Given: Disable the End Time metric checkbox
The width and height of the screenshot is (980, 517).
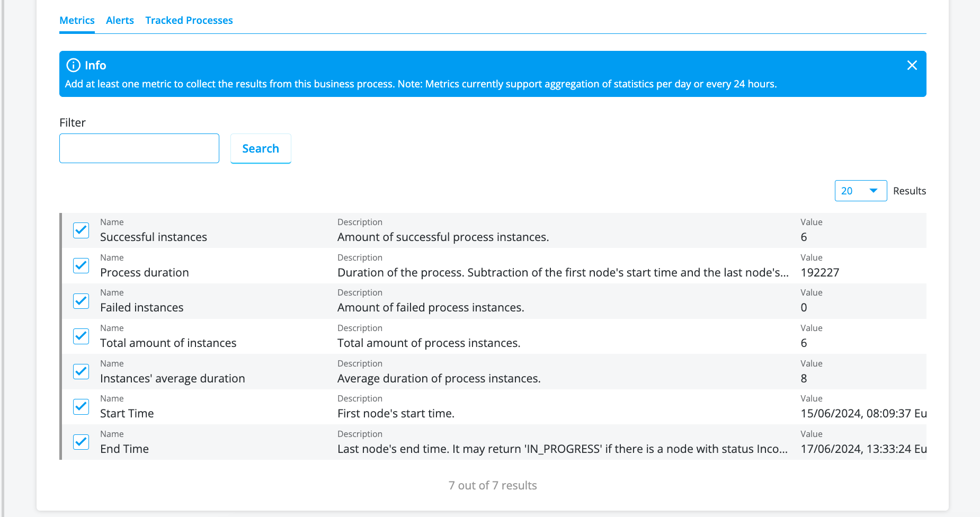Looking at the screenshot, I should point(81,442).
